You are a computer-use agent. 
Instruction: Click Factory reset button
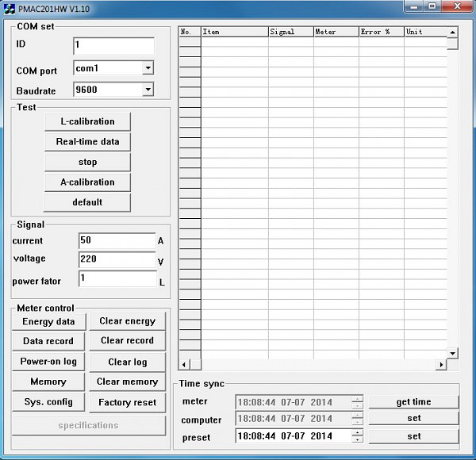128,403
